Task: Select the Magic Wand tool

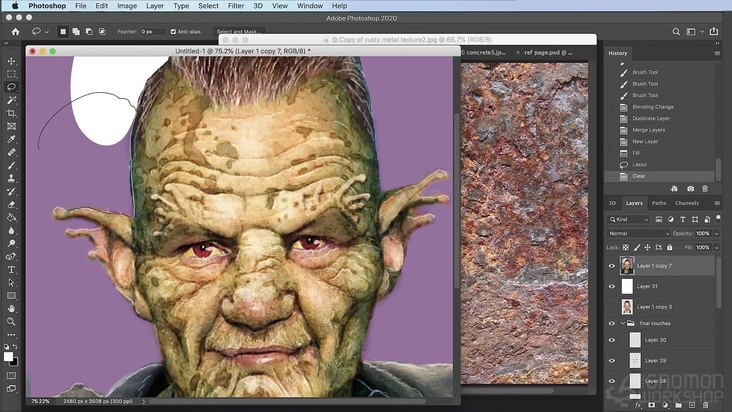Action: point(11,100)
